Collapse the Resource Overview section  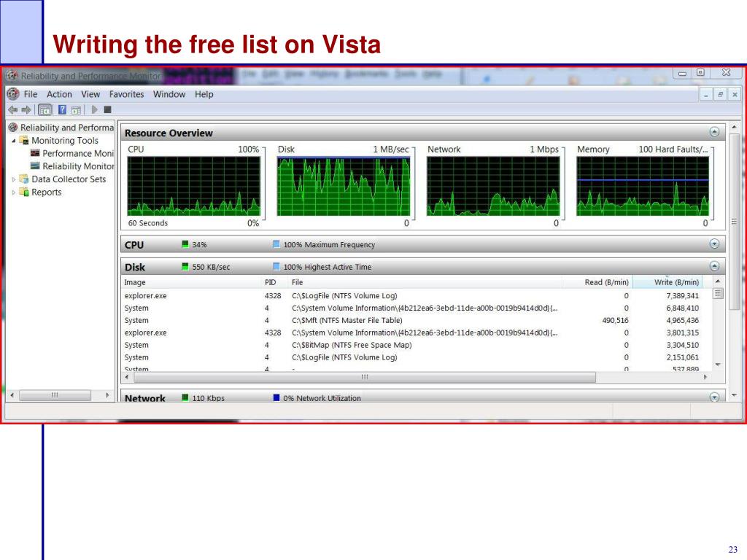click(714, 132)
